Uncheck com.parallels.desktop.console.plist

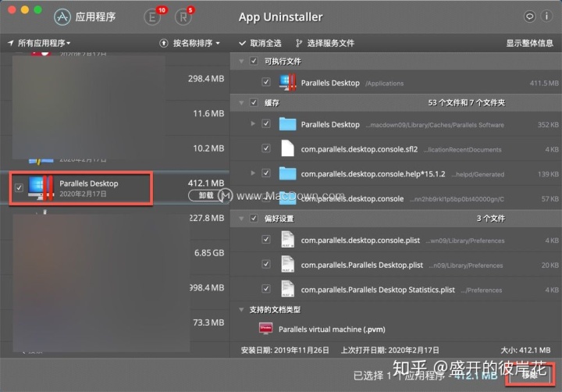click(x=266, y=239)
